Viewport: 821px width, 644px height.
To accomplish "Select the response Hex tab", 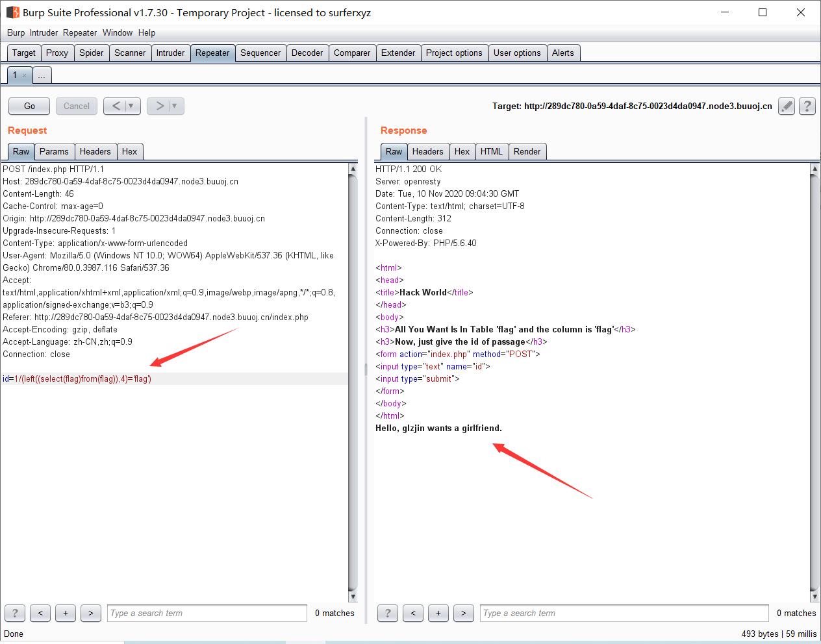I will (462, 151).
